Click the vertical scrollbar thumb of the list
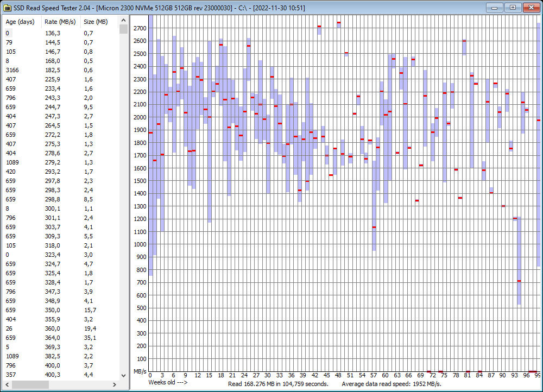This screenshot has width=543, height=392. 123,29
